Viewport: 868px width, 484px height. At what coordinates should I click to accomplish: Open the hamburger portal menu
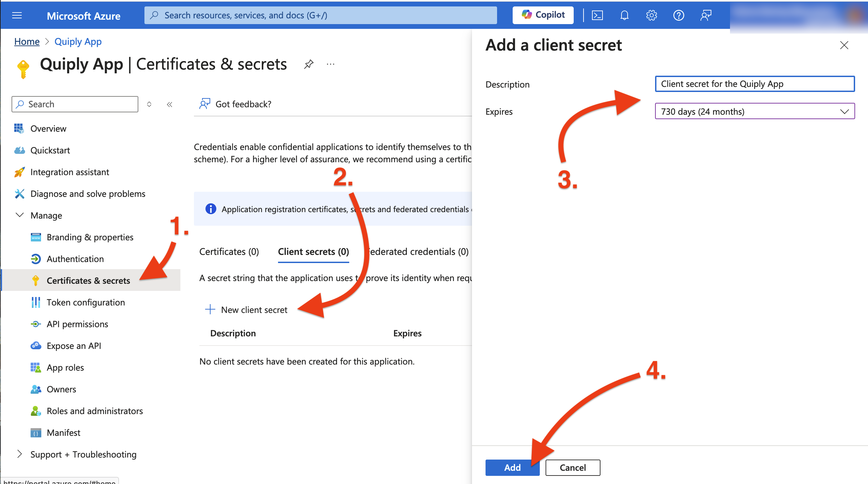(17, 15)
